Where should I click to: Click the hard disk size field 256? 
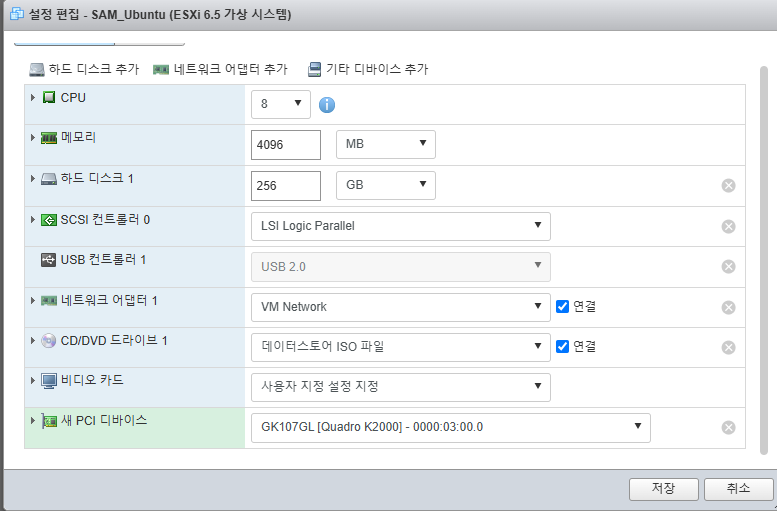286,186
